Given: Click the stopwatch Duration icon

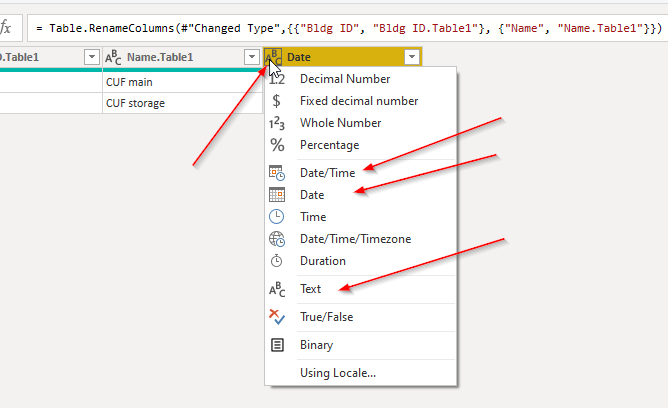Looking at the screenshot, I should [276, 261].
